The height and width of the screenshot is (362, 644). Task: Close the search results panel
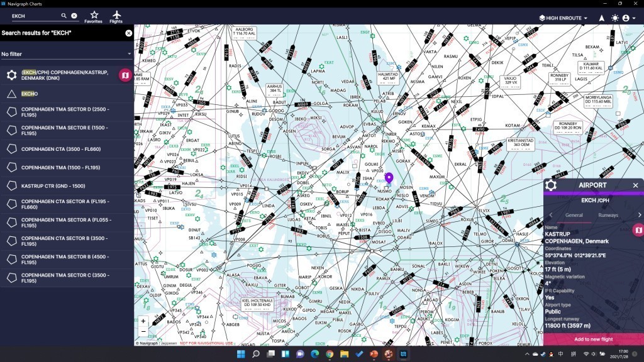128,33
